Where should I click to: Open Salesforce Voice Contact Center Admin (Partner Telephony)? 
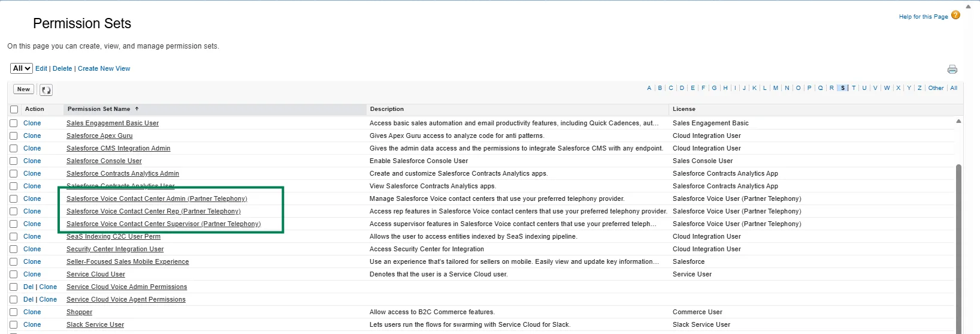[x=157, y=198]
